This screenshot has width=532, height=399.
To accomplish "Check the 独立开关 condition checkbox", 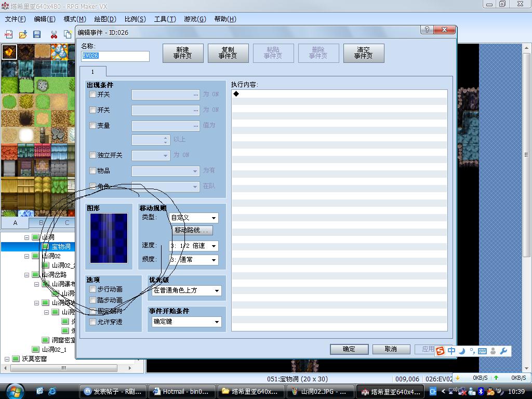I will pyautogui.click(x=92, y=155).
